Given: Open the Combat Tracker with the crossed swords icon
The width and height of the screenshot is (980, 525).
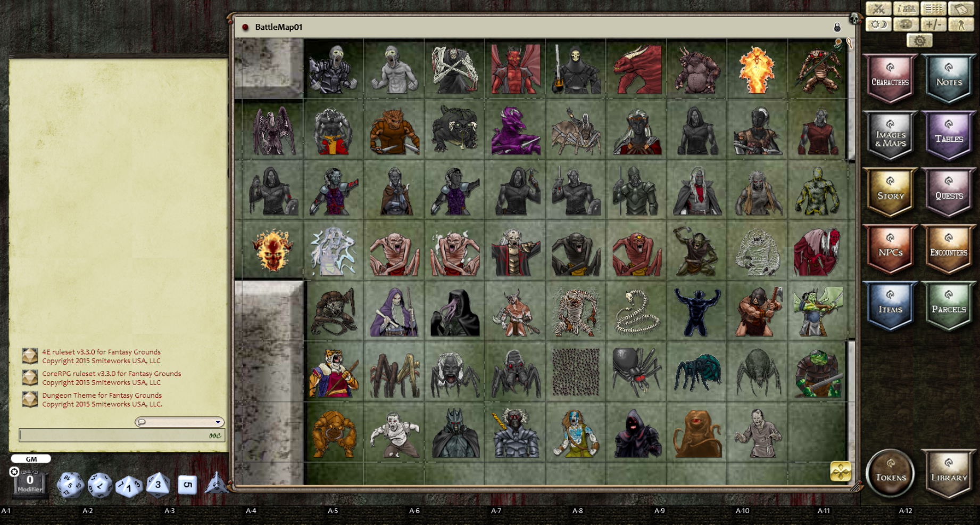Looking at the screenshot, I should tap(878, 9).
